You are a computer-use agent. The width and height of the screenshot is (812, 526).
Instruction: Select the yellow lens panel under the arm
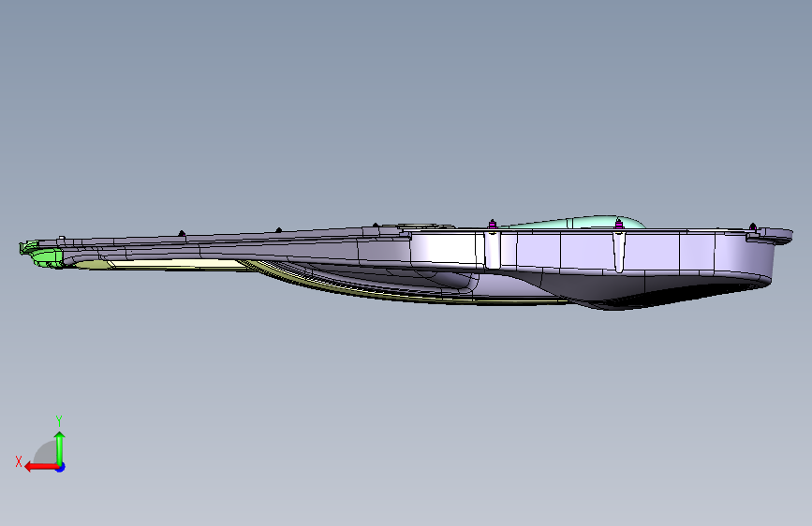(176, 265)
